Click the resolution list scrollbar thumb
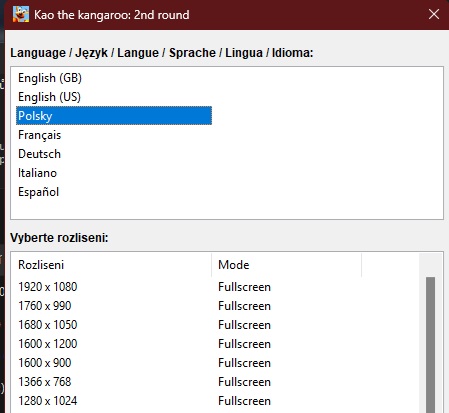The width and height of the screenshot is (449, 413). tap(430, 345)
